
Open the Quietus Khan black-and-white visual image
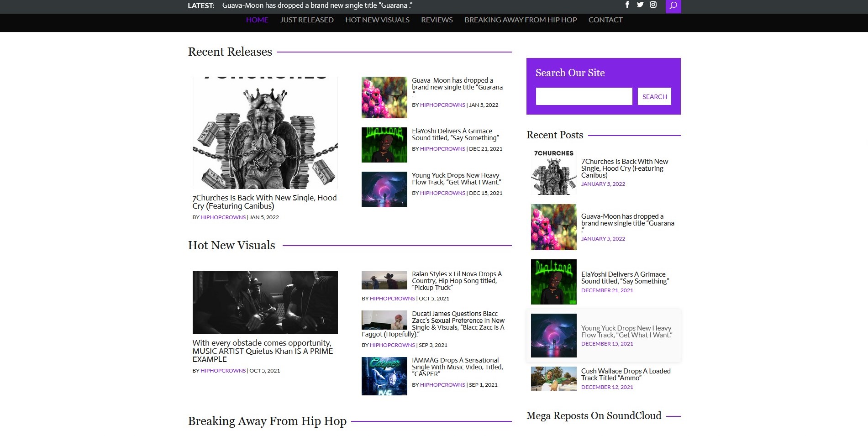265,302
